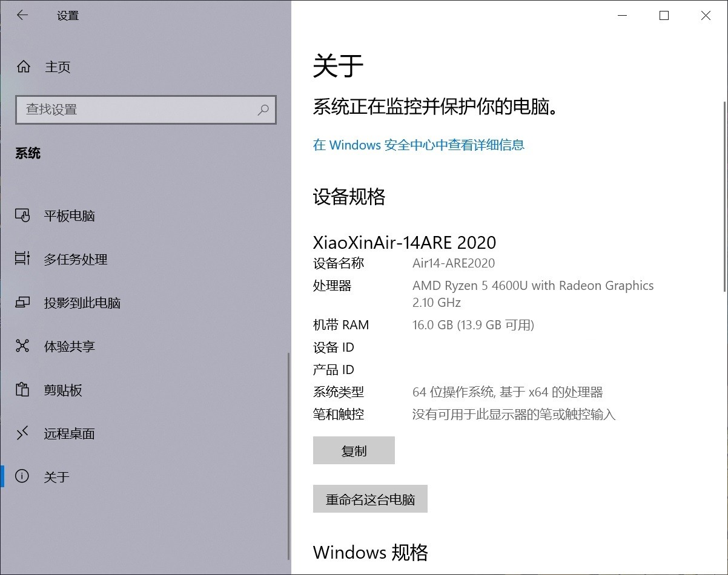The image size is (728, 575).
Task: Click the text "没有可用于此显示器的笔或触控输入"
Action: click(514, 415)
